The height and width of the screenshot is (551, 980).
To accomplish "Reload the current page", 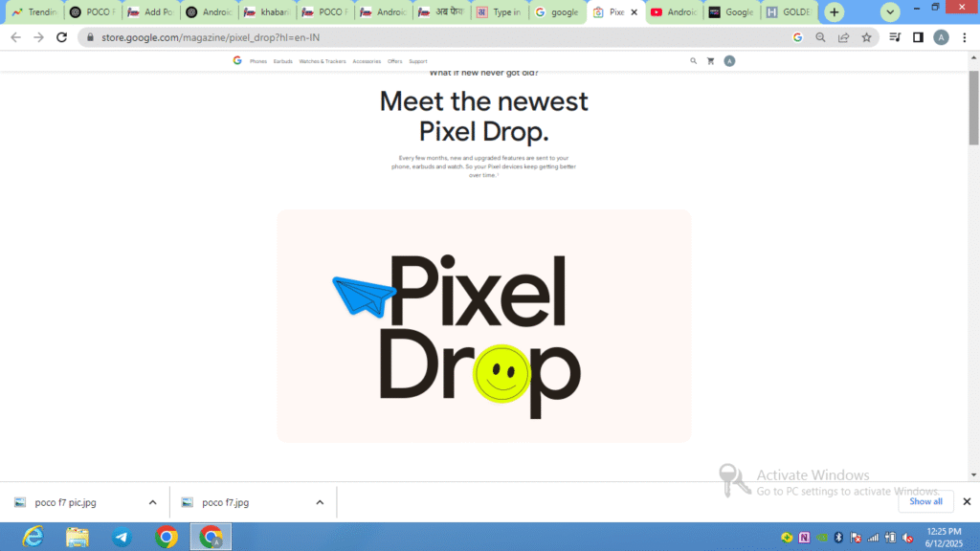I will click(61, 37).
